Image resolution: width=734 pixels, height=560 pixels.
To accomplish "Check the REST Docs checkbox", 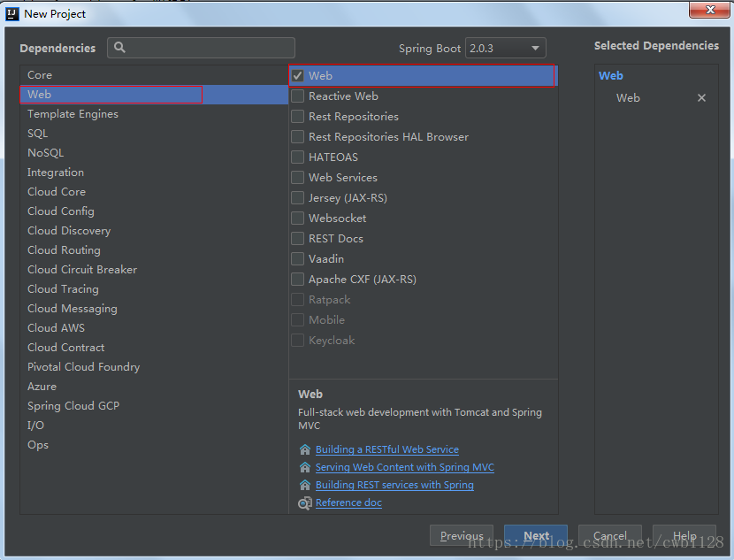I will (298, 239).
